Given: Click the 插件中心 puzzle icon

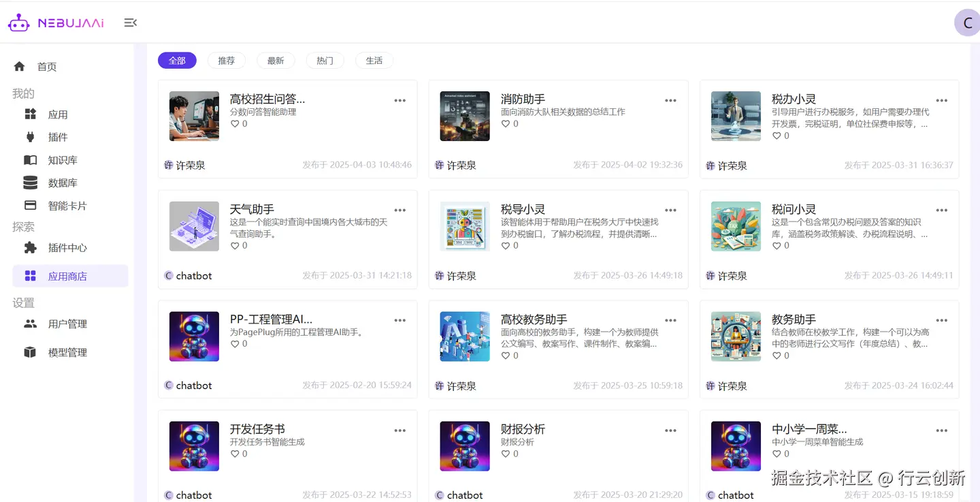Looking at the screenshot, I should click(30, 247).
